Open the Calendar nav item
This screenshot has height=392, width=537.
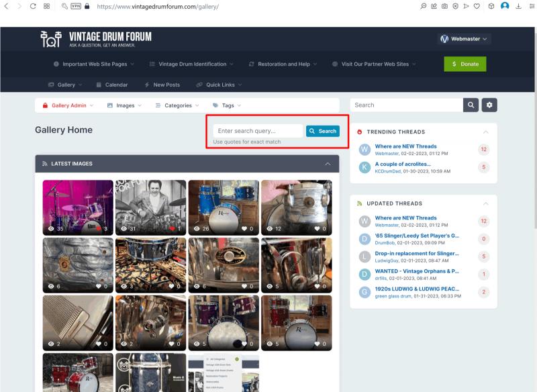tap(111, 85)
